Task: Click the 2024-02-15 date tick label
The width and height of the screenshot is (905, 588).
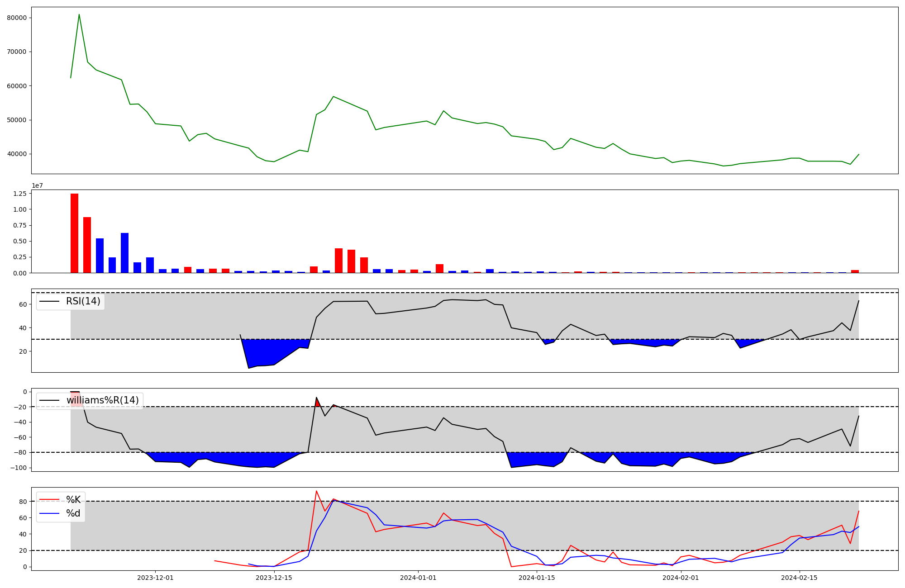Action: point(799,578)
